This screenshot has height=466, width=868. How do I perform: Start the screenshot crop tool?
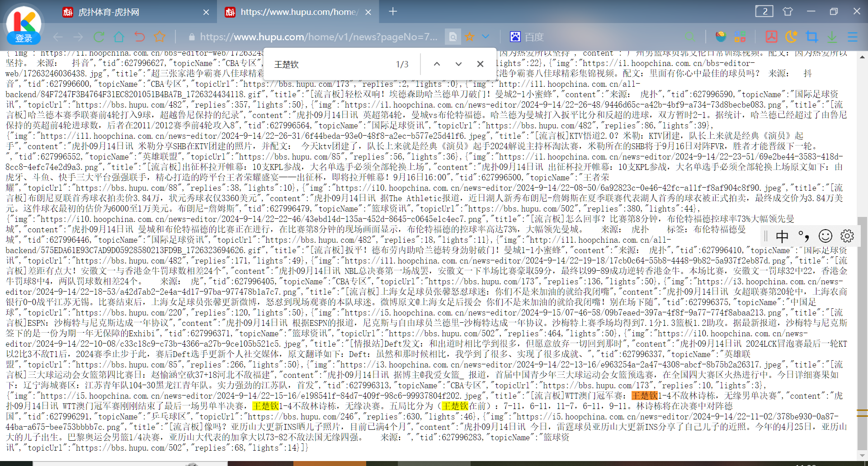[x=812, y=37]
